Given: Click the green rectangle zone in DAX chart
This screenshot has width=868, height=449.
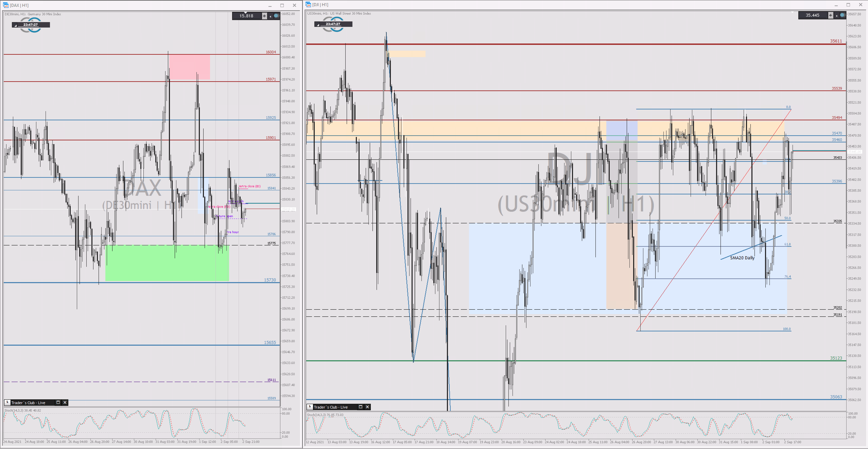Looking at the screenshot, I should [x=167, y=263].
